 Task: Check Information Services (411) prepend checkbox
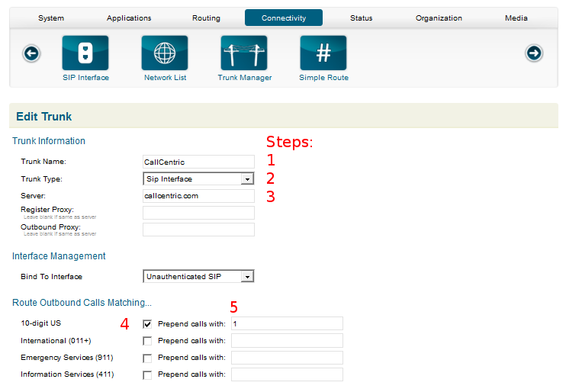[148, 375]
